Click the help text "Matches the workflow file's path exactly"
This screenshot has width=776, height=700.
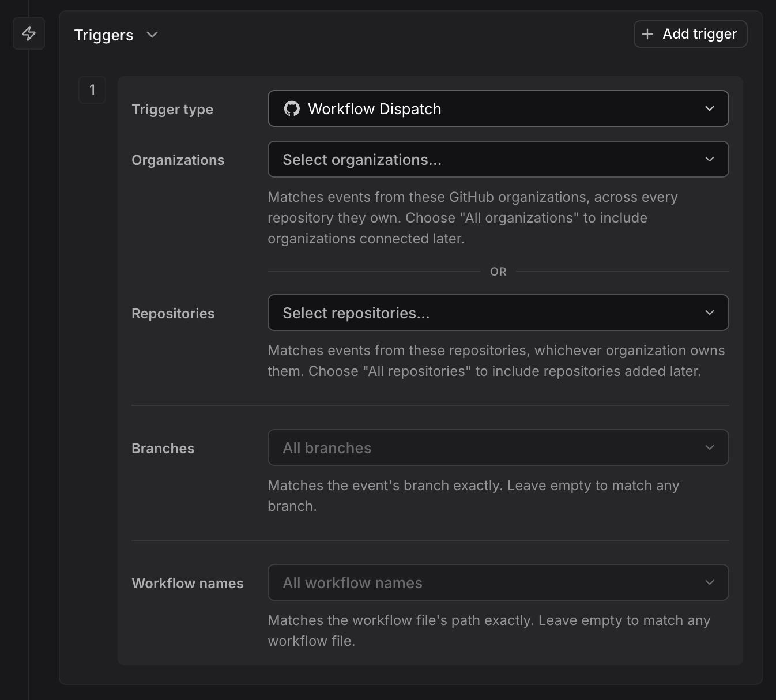coord(489,631)
